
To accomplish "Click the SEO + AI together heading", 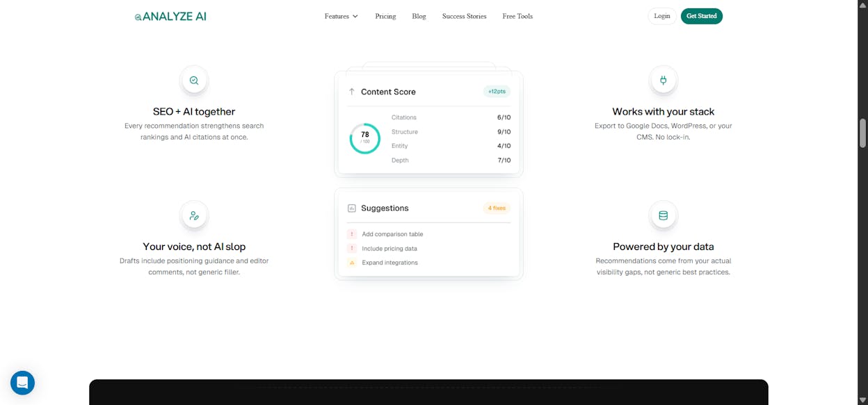I will [x=194, y=111].
